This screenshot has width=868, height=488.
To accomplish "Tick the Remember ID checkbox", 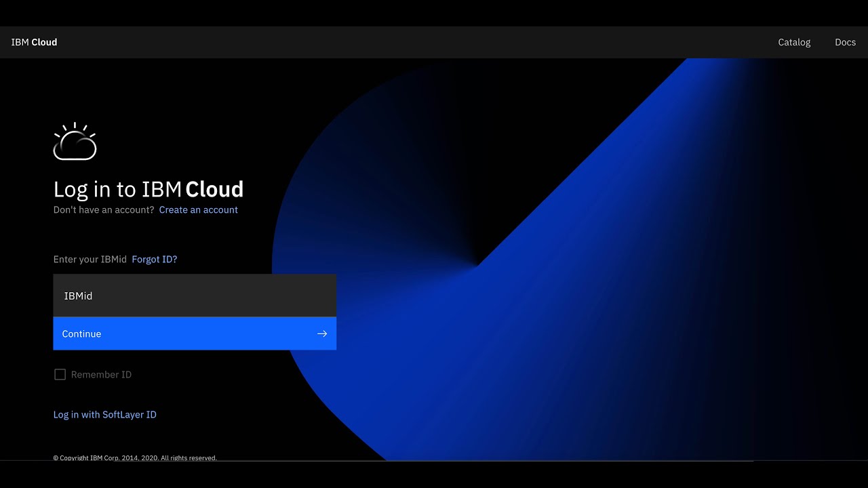I will pyautogui.click(x=60, y=374).
